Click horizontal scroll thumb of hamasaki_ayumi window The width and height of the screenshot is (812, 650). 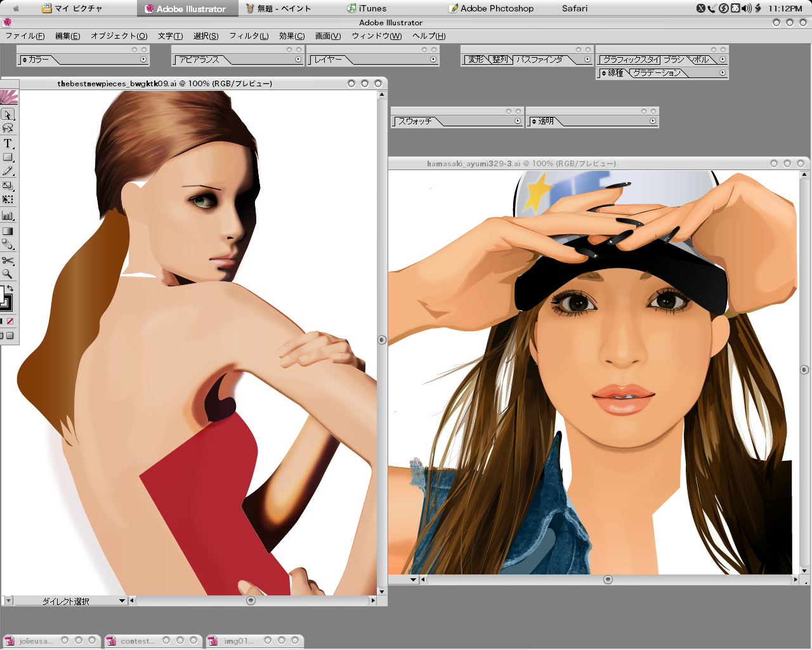(608, 580)
